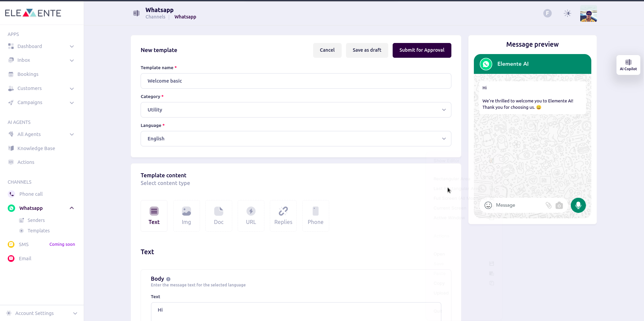
Task: Expand the Campaigns menu chevron
Action: point(72,103)
